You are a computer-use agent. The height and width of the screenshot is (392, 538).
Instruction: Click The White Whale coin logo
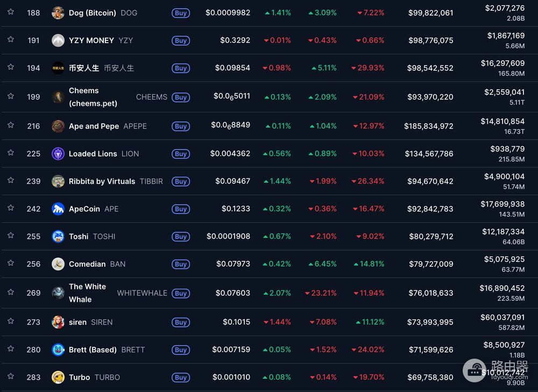point(58,293)
